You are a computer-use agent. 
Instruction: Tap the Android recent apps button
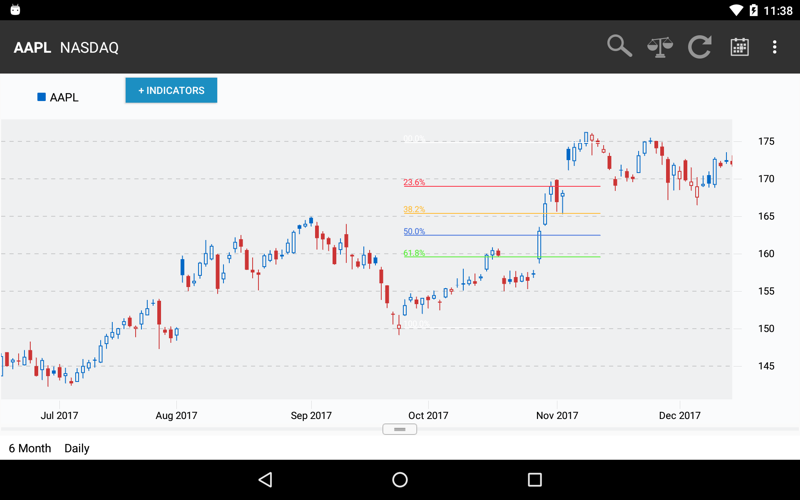pyautogui.click(x=535, y=480)
